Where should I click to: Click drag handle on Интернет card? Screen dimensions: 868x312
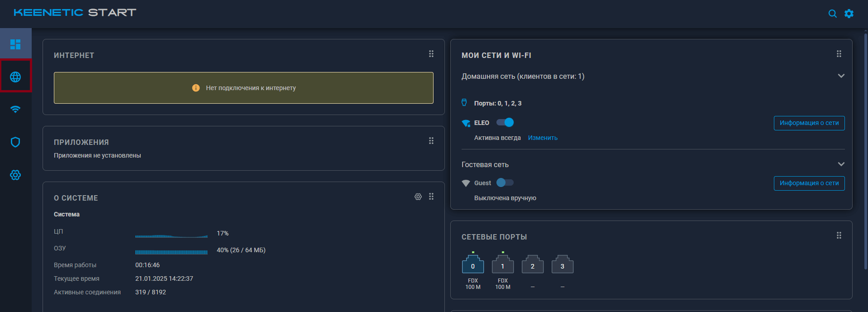(x=431, y=54)
